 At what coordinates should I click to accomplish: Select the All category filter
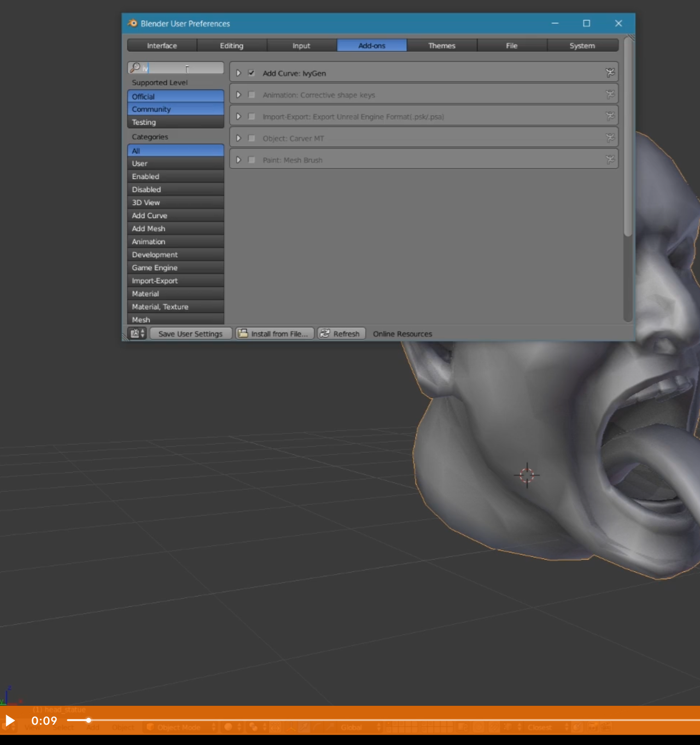(x=176, y=151)
